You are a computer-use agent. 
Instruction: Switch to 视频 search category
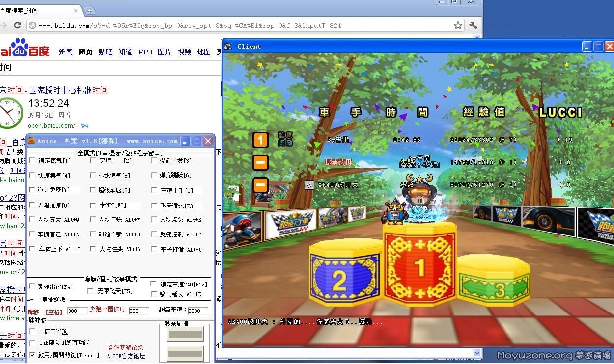pos(185,52)
